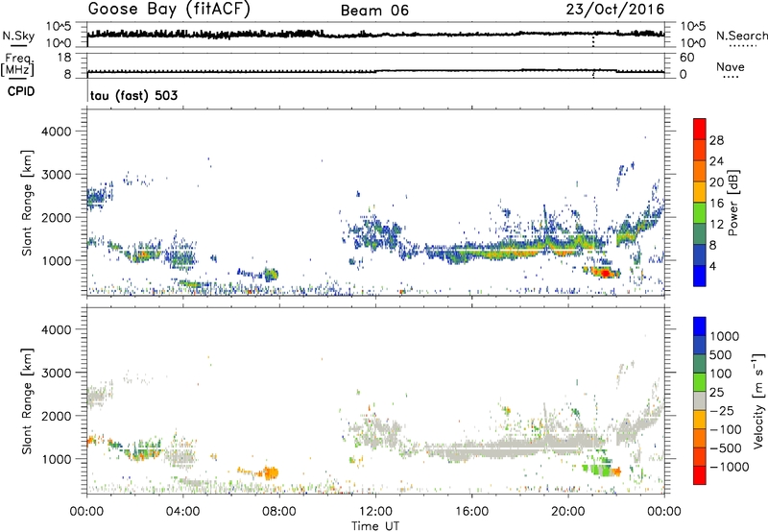Select the "100" velocity colorbar value
Screen dimensions: 768x532
(721, 374)
